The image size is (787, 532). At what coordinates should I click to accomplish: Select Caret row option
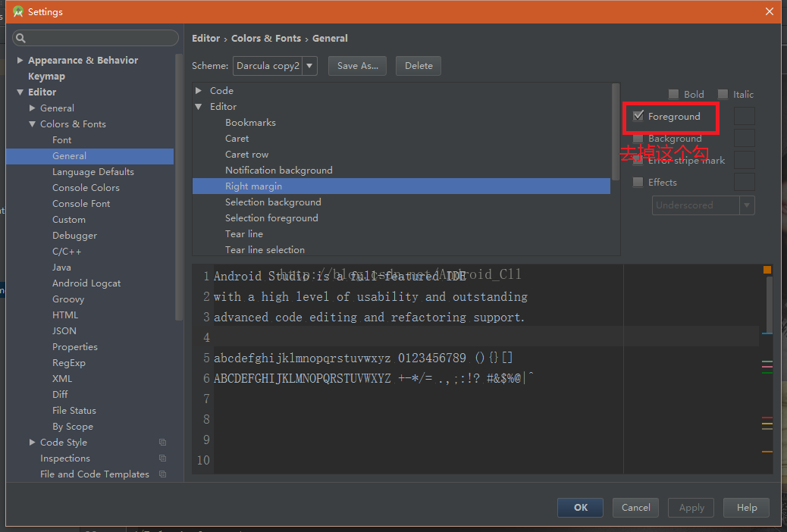pyautogui.click(x=246, y=155)
